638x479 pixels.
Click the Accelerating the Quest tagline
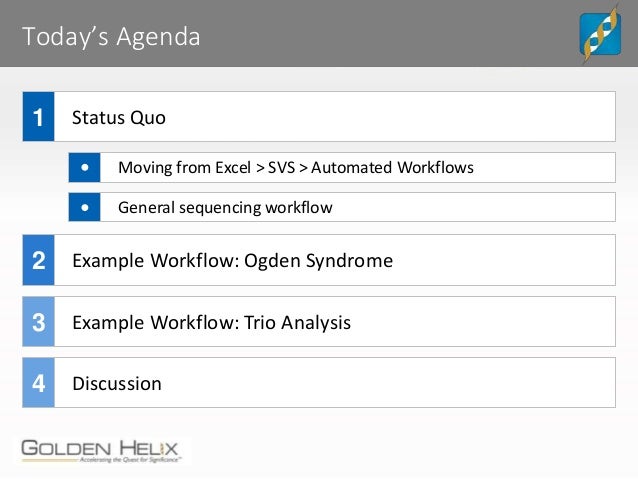pyautogui.click(x=130, y=460)
